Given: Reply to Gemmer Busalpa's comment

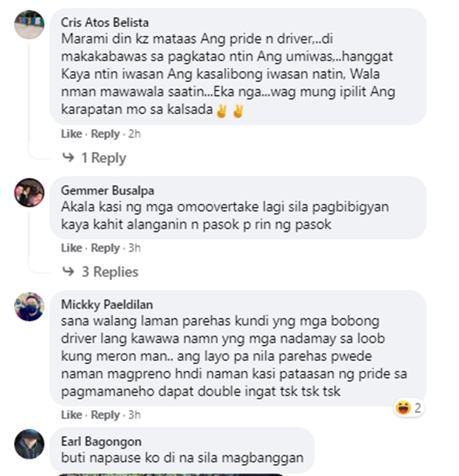Looking at the screenshot, I should (x=105, y=248).
